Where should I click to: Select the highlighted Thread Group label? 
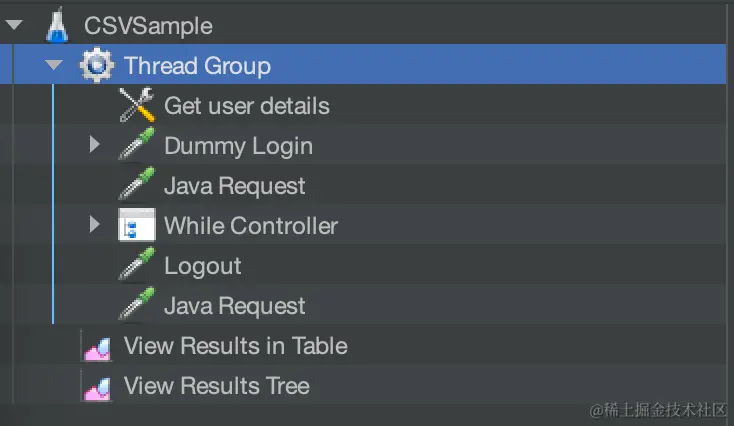(197, 66)
